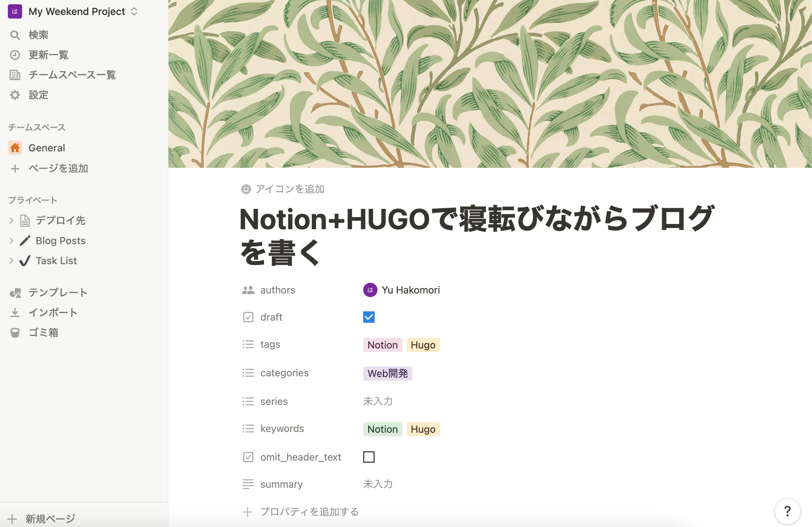Click the download icon for インポート
Viewport: 812px width, 527px height.
click(x=15, y=313)
